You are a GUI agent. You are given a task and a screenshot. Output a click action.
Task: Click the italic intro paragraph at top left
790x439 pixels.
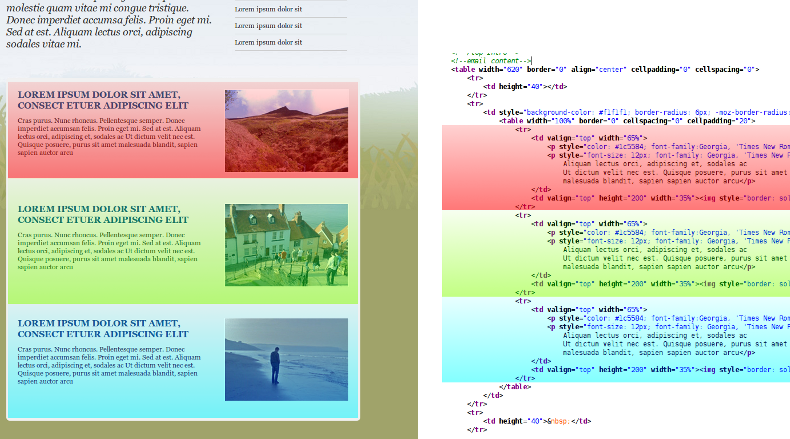click(110, 26)
